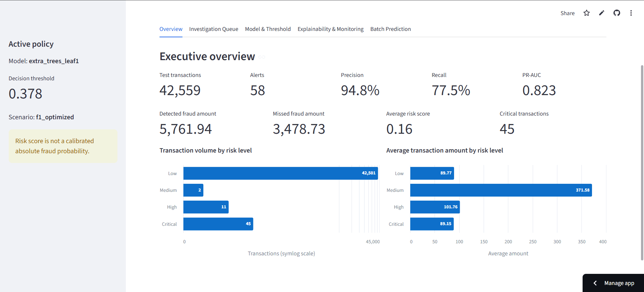Click the Test transactions value 42,559
The image size is (644, 292).
coord(180,90)
